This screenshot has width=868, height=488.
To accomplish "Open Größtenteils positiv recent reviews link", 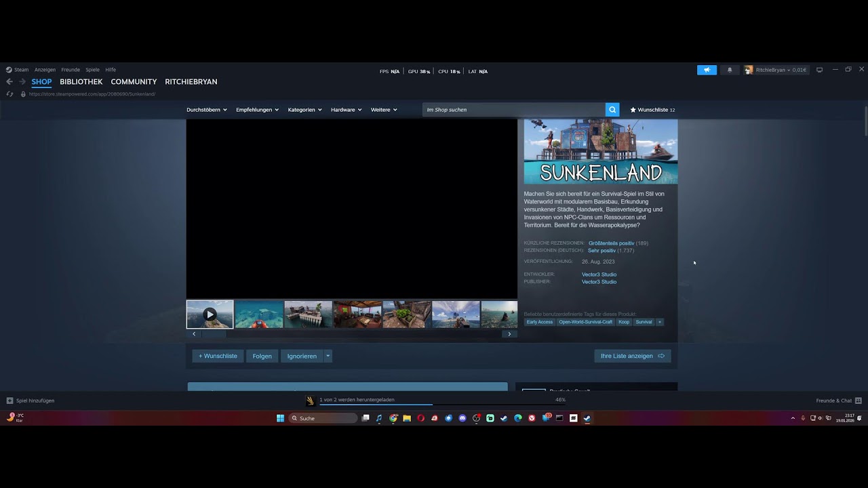I will 611,243.
